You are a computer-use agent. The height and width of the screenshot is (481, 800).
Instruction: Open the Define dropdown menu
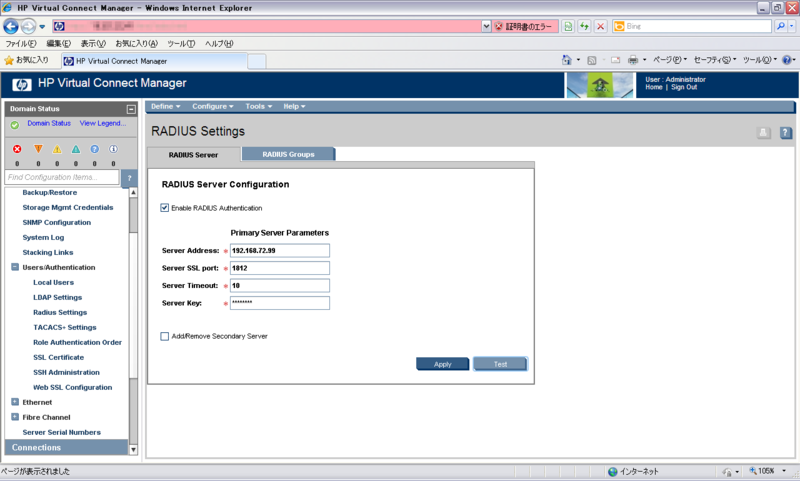click(x=165, y=106)
